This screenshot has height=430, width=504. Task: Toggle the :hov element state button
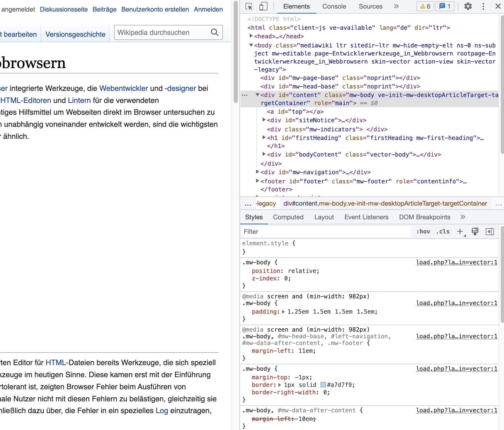coord(423,231)
